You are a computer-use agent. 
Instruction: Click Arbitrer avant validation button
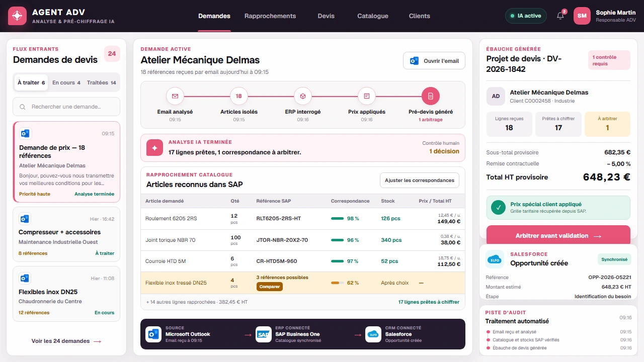point(558,235)
